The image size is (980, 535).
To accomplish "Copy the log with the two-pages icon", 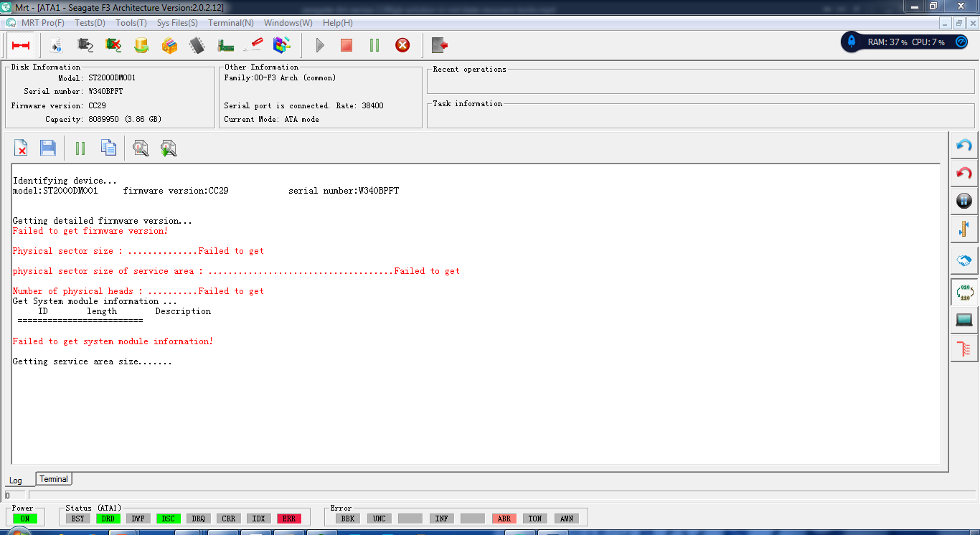I will pos(108,148).
